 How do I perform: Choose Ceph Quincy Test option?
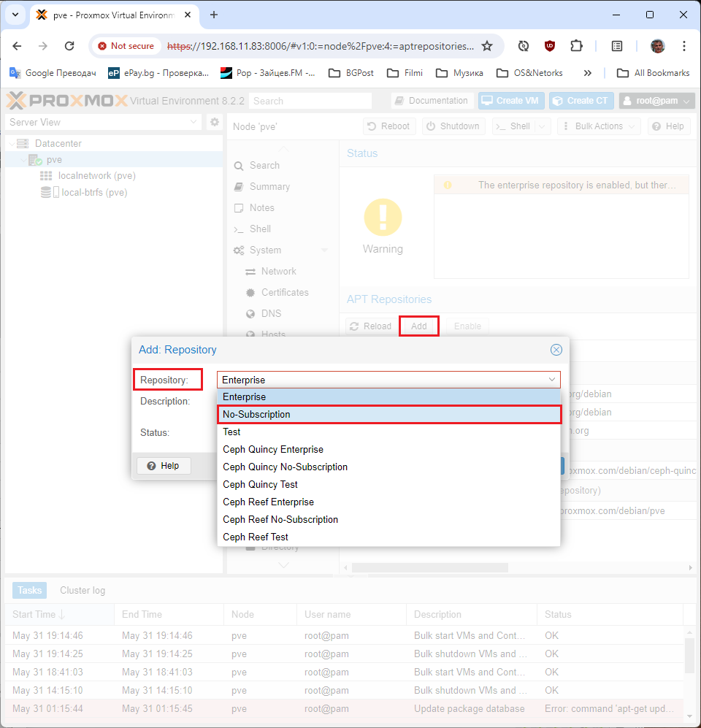[389, 484]
